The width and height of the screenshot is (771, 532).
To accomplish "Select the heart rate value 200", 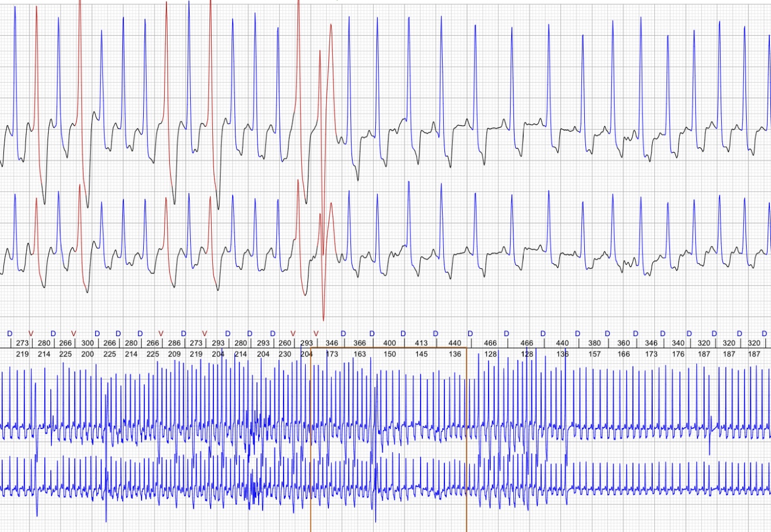I will (x=87, y=354).
